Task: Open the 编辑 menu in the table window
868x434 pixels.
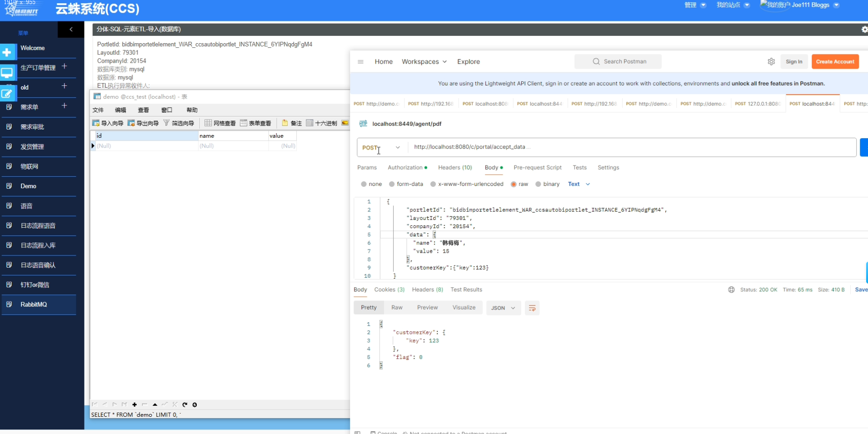Action: pyautogui.click(x=120, y=110)
